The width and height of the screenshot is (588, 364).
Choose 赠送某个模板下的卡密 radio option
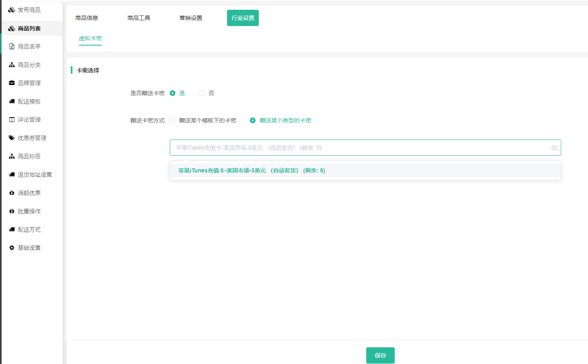(173, 120)
